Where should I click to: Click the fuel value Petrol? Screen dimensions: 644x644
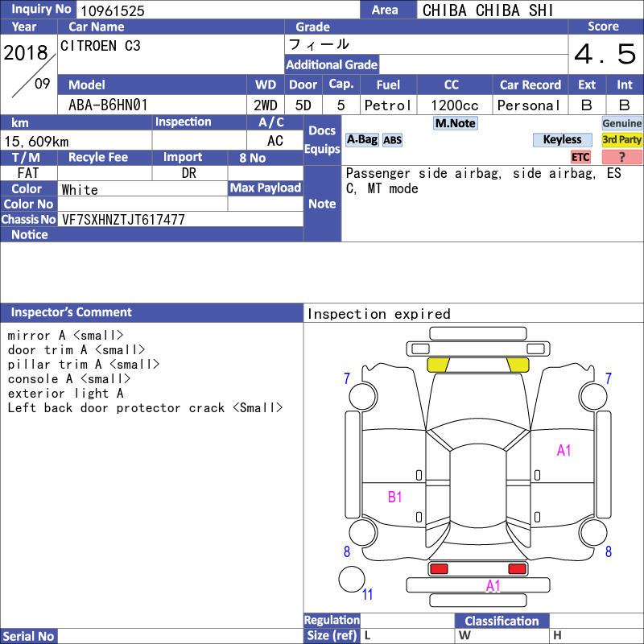click(388, 105)
